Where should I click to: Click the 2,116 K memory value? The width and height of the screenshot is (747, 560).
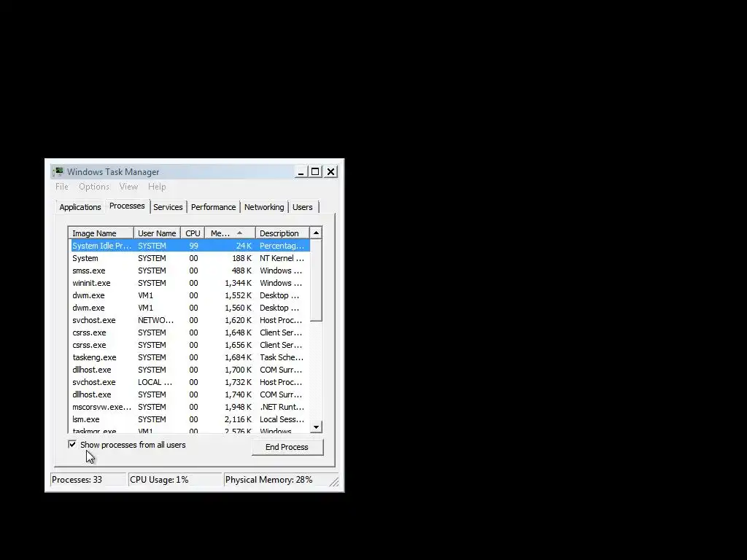[238, 419]
